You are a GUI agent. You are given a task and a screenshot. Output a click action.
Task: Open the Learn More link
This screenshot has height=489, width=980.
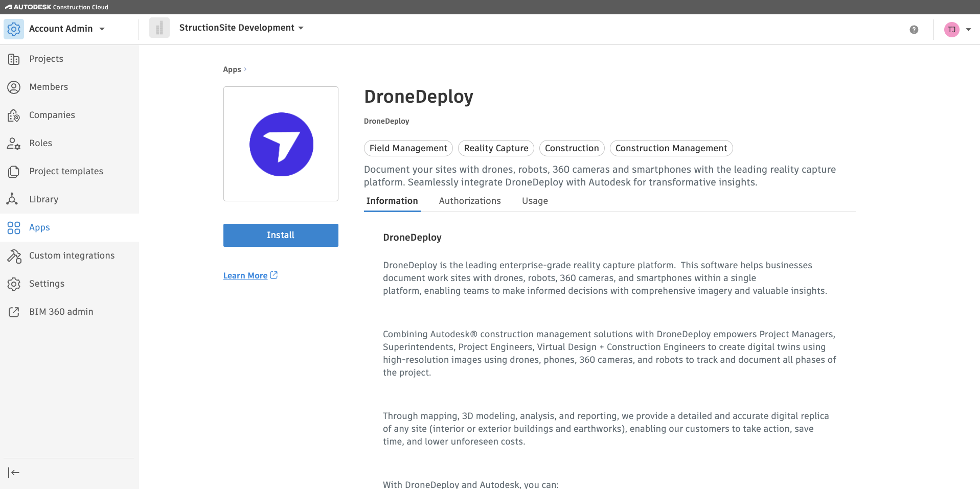pos(245,276)
